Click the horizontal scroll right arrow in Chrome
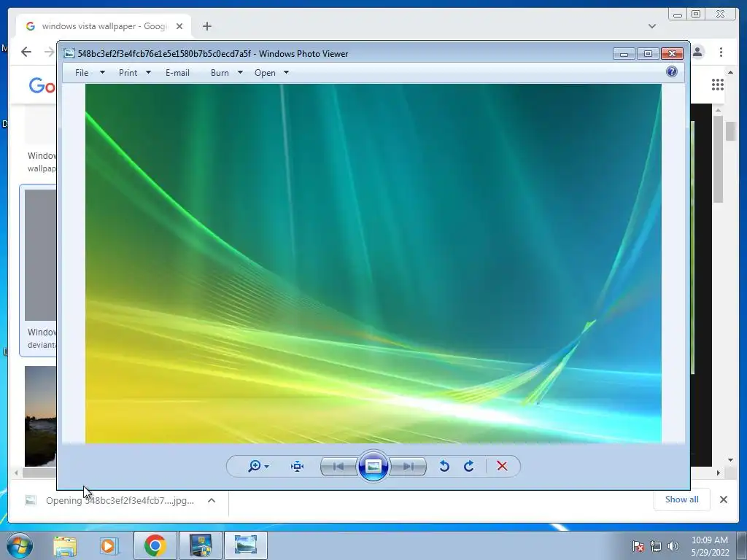 (x=719, y=472)
